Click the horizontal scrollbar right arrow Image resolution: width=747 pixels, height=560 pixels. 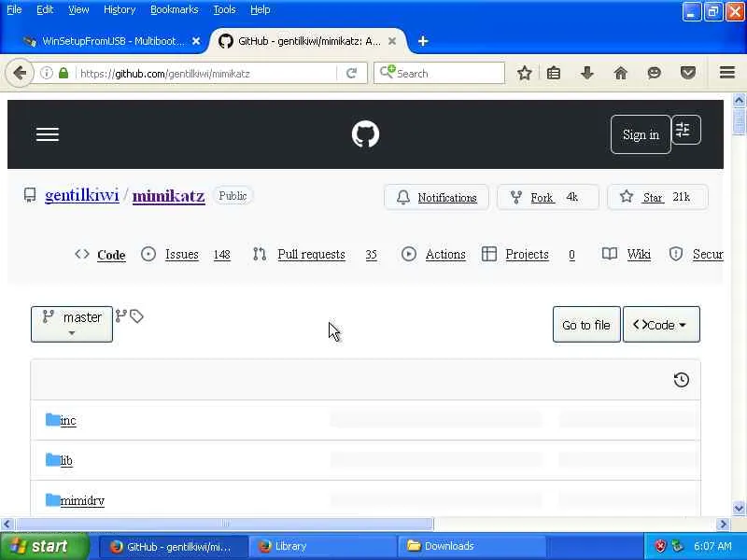pyautogui.click(x=723, y=525)
